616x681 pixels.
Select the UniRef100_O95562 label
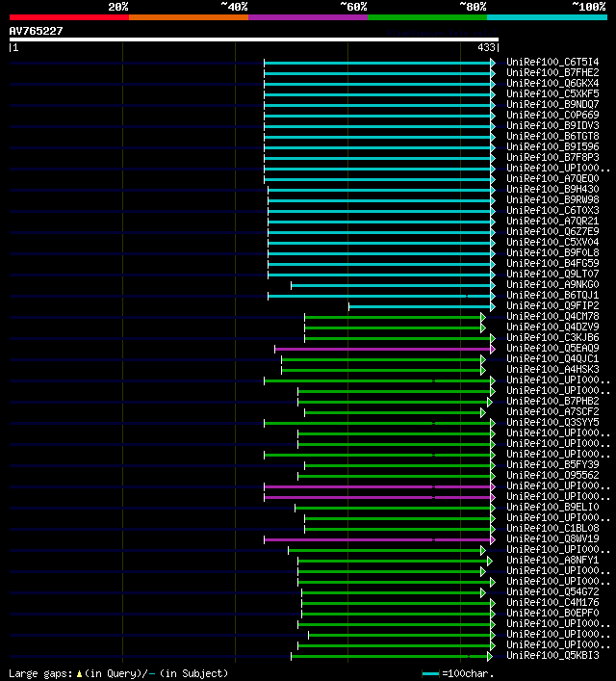pos(552,475)
